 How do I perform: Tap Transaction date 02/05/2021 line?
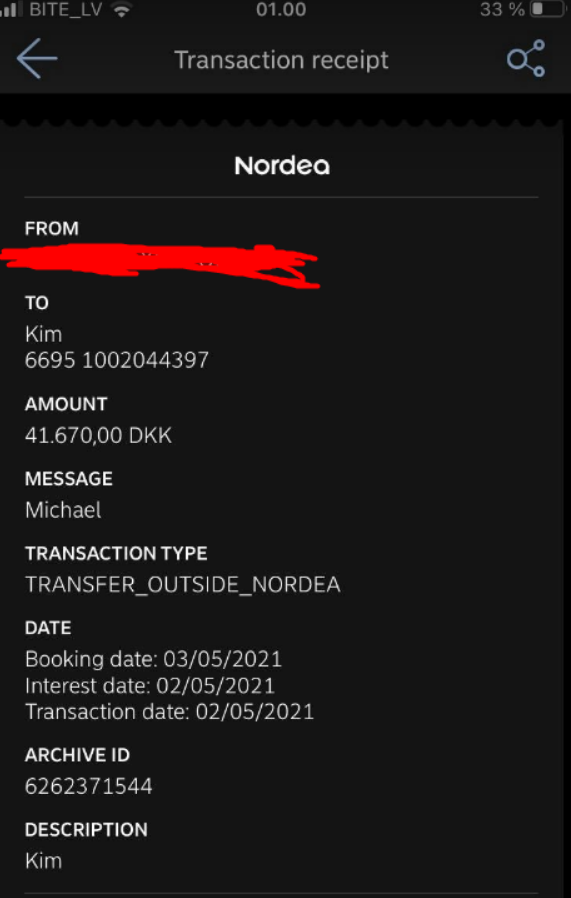click(x=170, y=712)
